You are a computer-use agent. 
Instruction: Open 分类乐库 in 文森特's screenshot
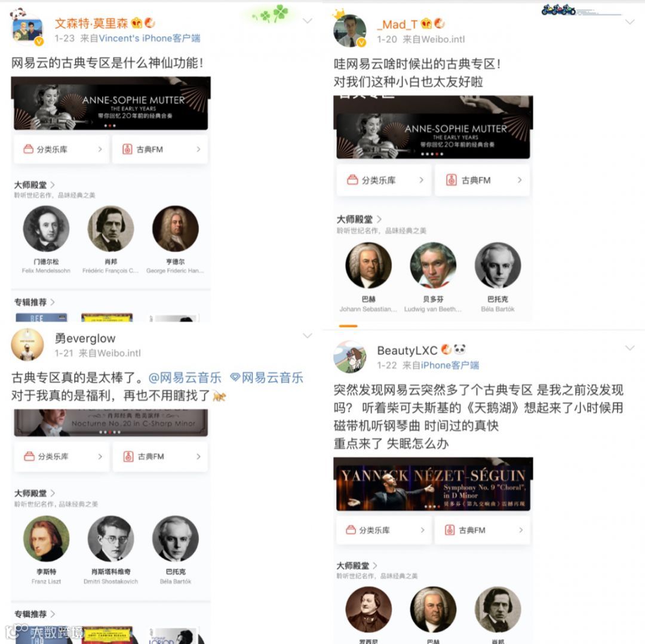click(62, 149)
